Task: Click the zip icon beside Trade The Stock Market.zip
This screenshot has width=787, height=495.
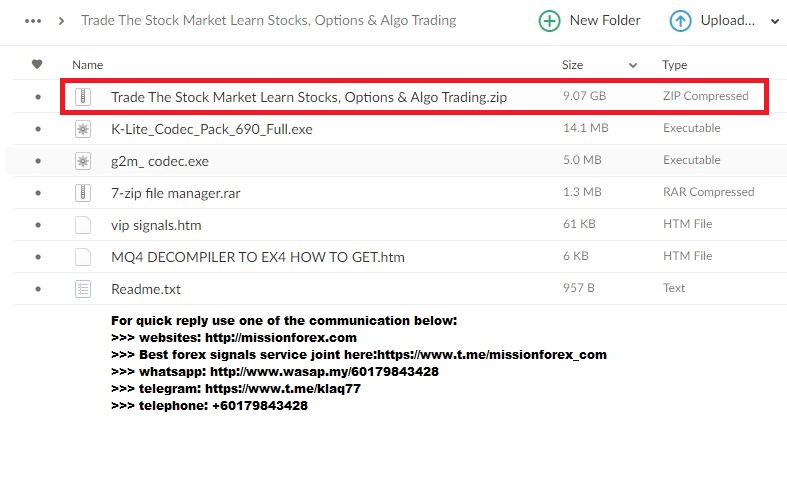Action: point(83,96)
